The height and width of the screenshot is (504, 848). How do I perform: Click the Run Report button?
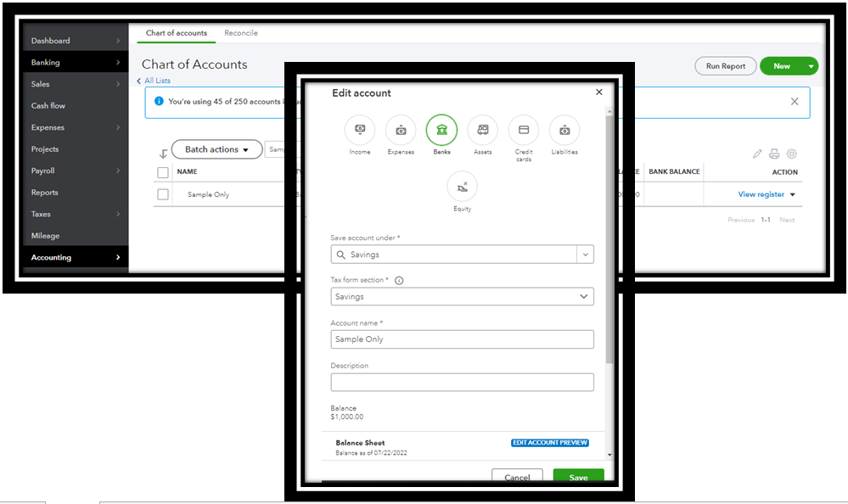726,66
